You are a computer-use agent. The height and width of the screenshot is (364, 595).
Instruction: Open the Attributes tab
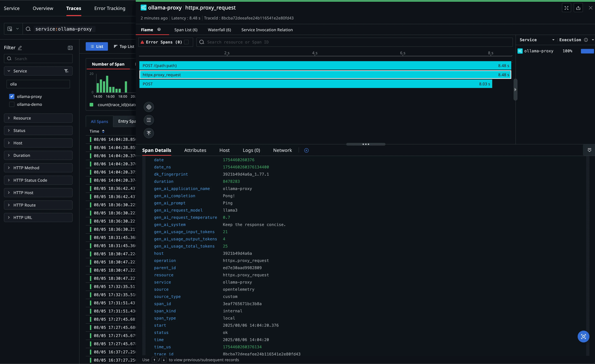195,150
